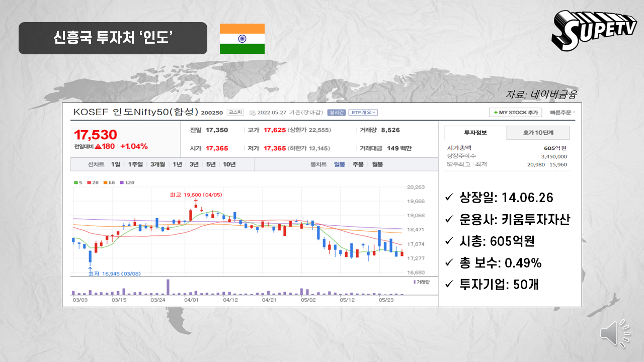Click the +1.04% change rate
This screenshot has width=644, height=362.
coord(134,146)
